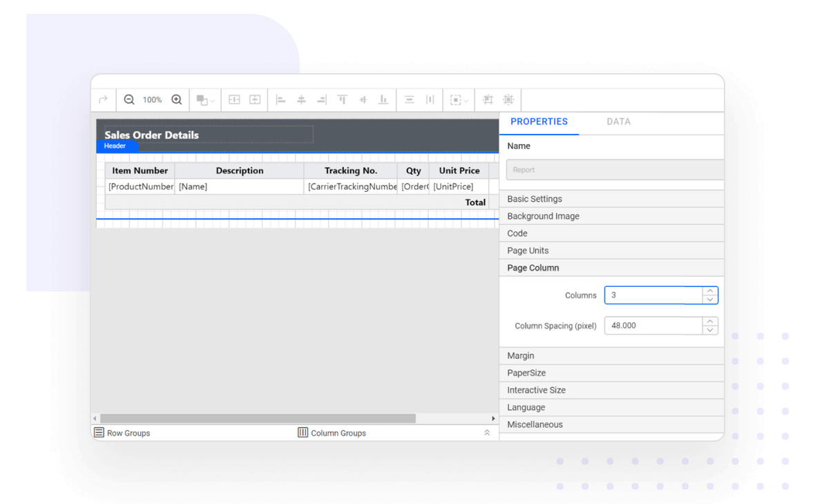The width and height of the screenshot is (815, 504).
Task: Align selected items to the top
Action: (x=342, y=99)
